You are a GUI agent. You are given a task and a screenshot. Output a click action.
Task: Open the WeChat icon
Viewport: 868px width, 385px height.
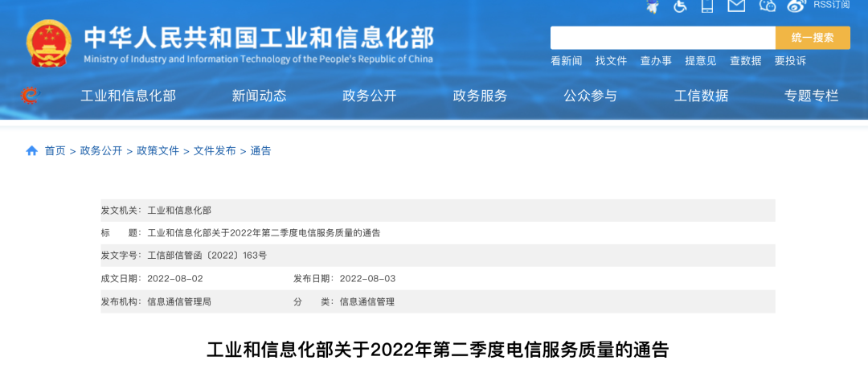coord(768,6)
